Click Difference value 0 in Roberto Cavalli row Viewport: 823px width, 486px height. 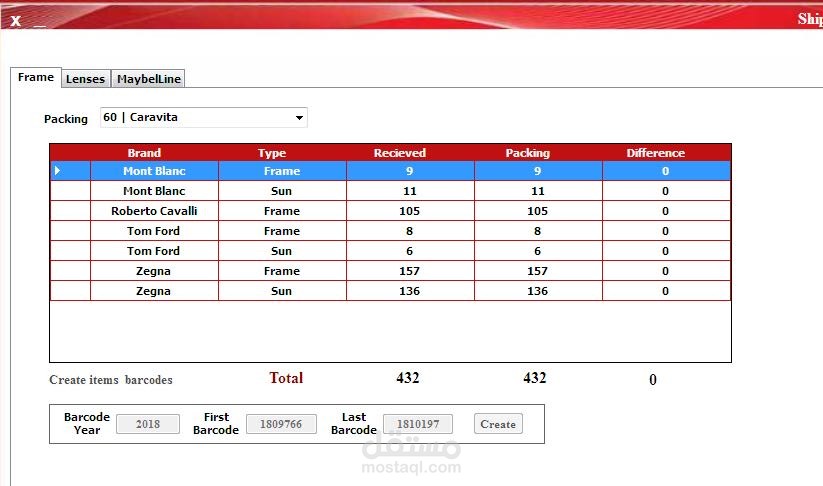[x=666, y=211]
